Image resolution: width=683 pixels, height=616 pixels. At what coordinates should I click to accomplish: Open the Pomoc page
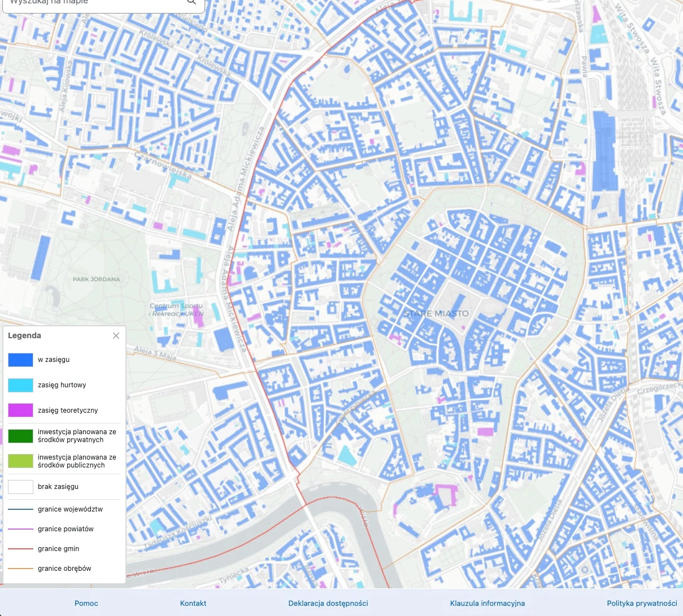(86, 603)
